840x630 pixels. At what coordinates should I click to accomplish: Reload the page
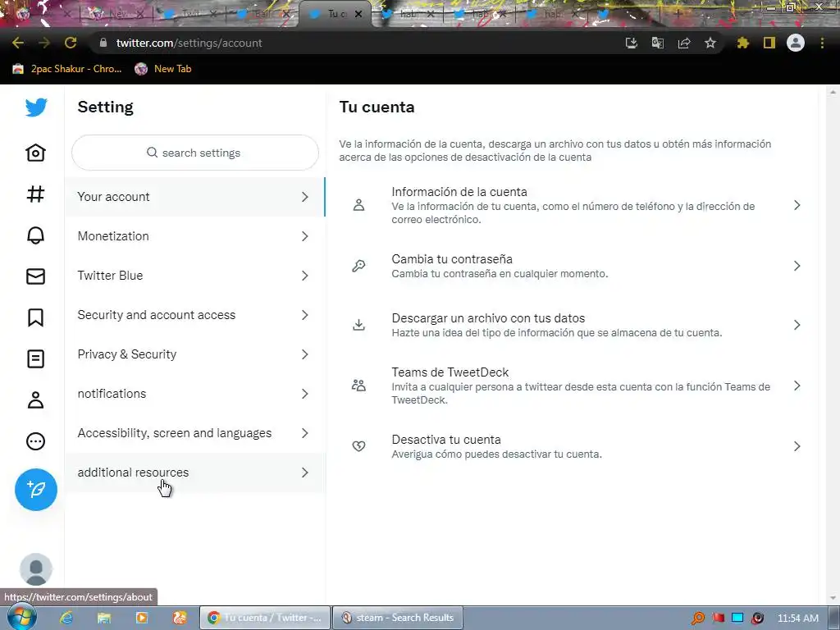[x=71, y=43]
